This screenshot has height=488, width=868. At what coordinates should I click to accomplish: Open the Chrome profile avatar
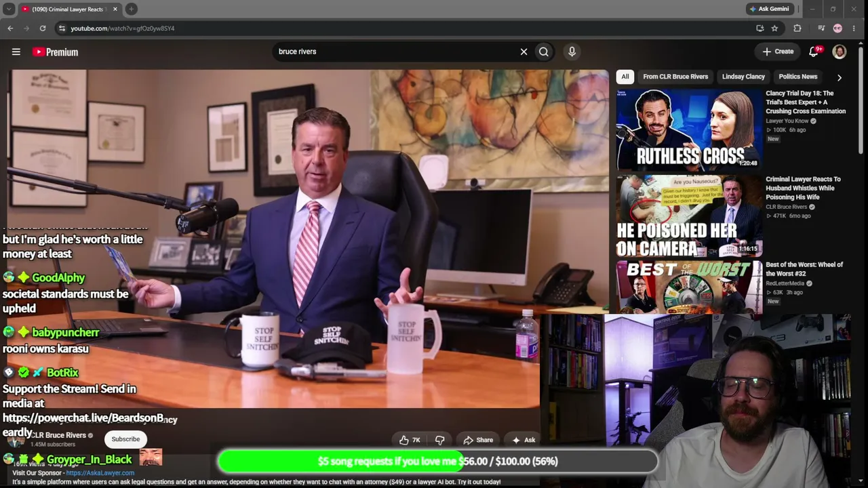837,28
